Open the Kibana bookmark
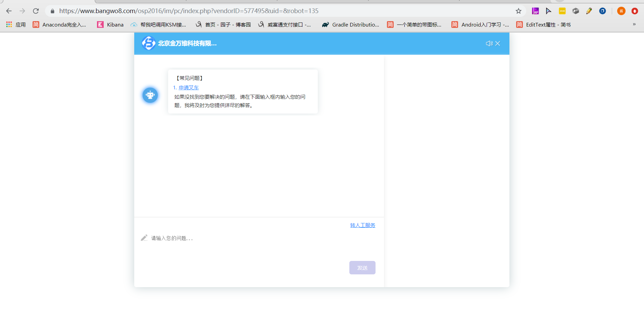 click(110, 25)
